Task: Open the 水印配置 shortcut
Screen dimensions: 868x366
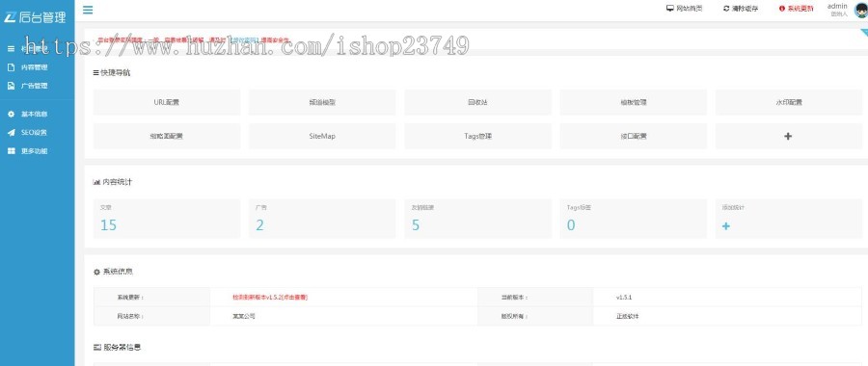Action: tap(789, 102)
